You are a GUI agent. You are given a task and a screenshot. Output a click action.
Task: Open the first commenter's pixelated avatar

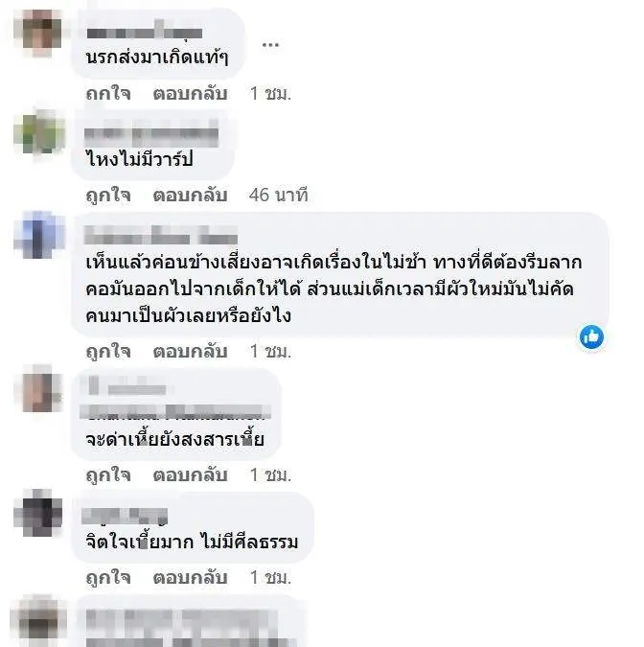(x=38, y=33)
